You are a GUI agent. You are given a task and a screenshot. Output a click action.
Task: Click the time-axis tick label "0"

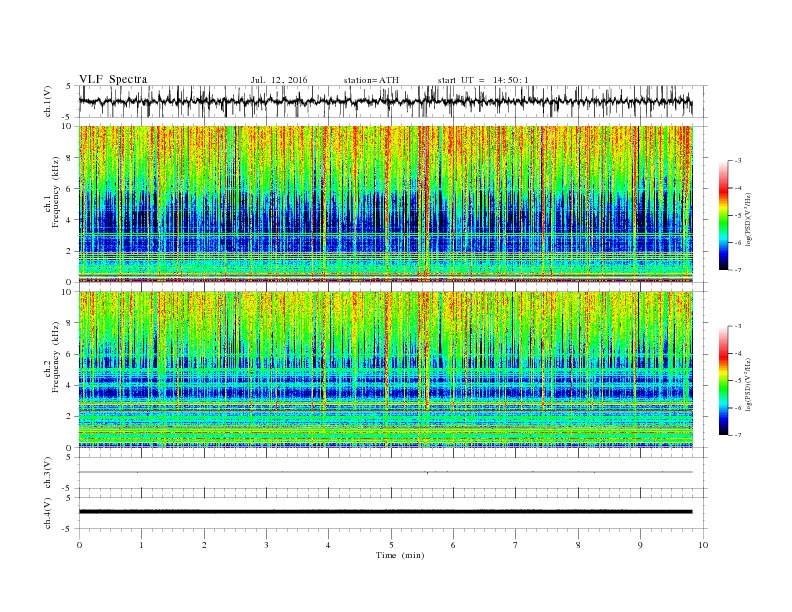79,545
